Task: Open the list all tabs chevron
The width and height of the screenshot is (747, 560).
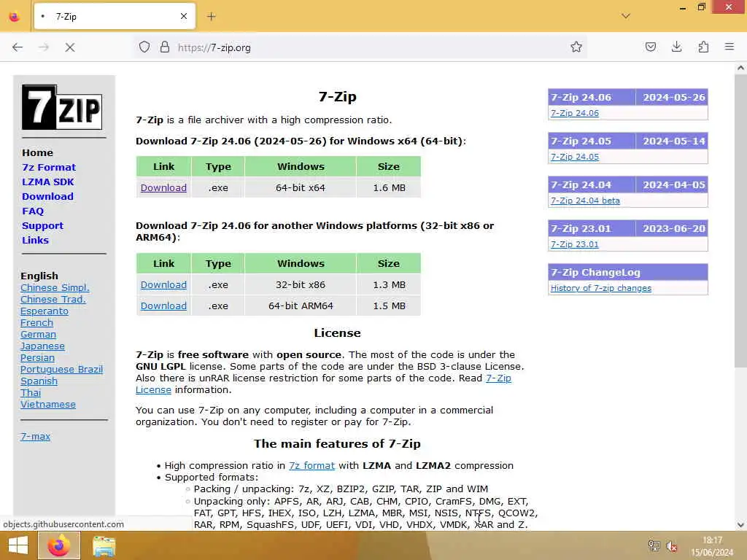Action: (x=626, y=16)
